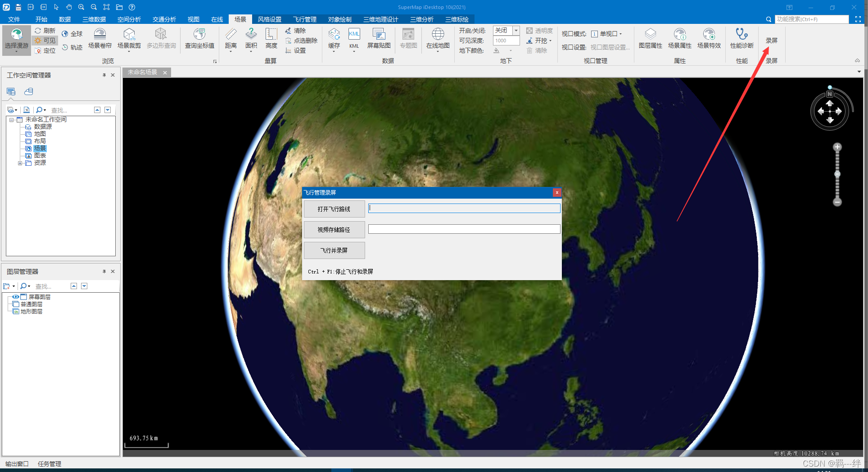Click the full extent view icon

pos(106,7)
